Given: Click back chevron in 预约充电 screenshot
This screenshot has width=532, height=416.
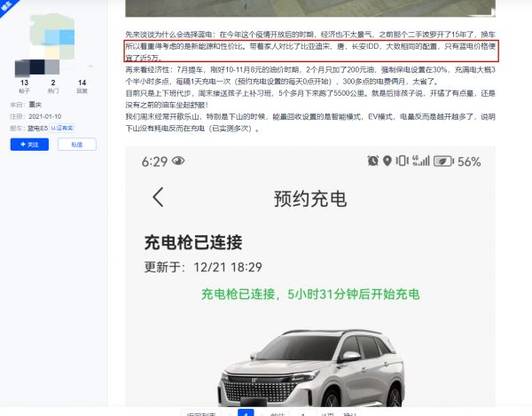Looking at the screenshot, I should [159, 197].
